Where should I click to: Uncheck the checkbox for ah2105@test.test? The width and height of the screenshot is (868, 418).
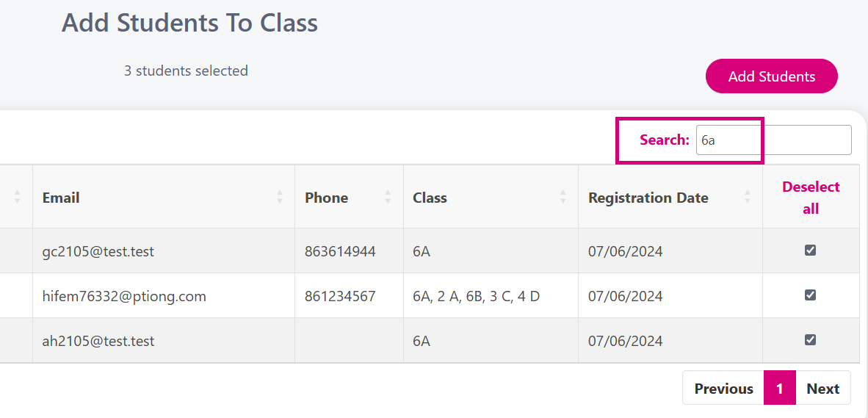(810, 339)
